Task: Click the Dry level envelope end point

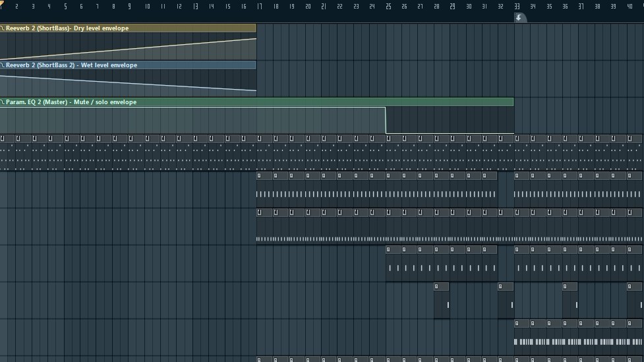Action: tap(256, 39)
